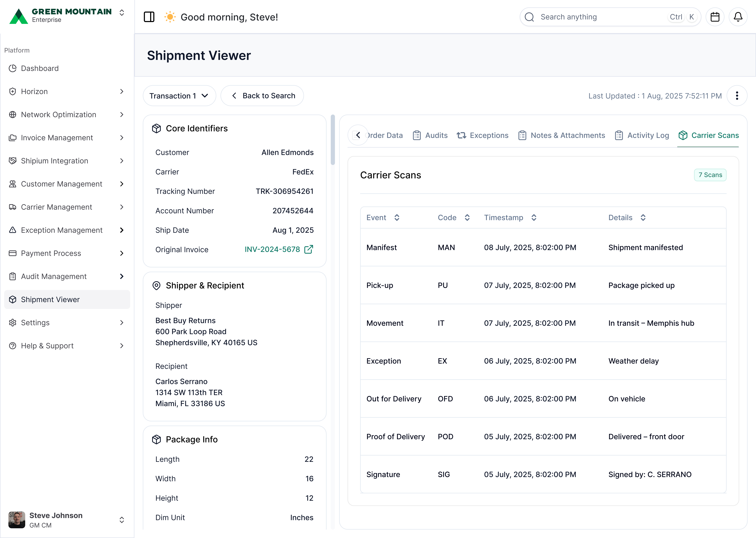
Task: Switch to the Exceptions tab
Action: pos(483,136)
